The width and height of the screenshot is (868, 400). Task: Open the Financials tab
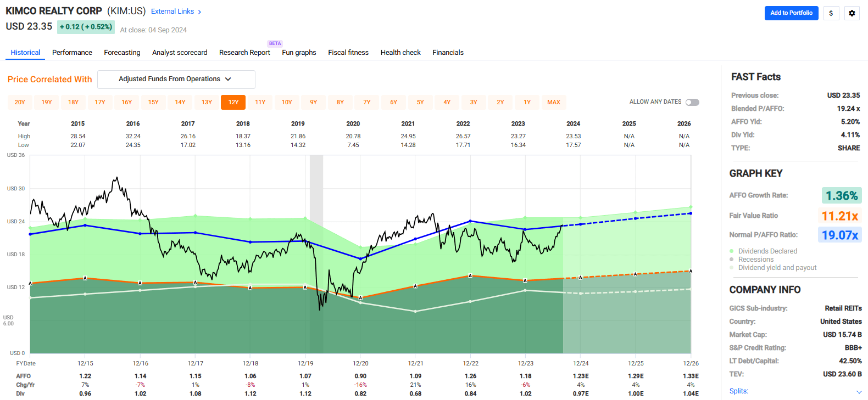tap(448, 53)
